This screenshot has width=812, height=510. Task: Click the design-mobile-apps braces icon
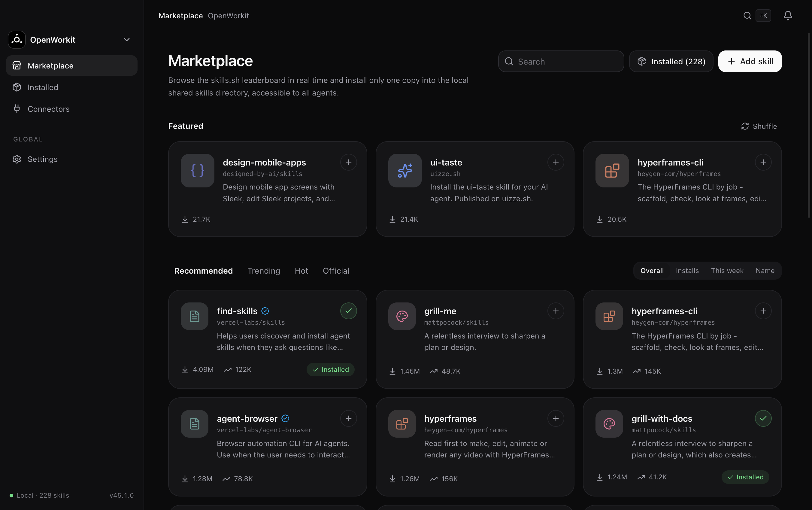coord(198,171)
